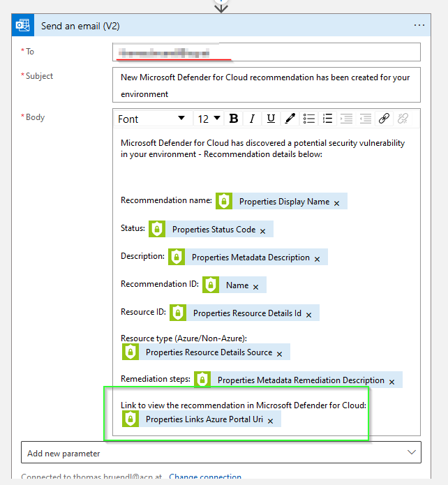448x485 pixels.
Task: Remove Properties Resource Details Source token
Action: 279,355
